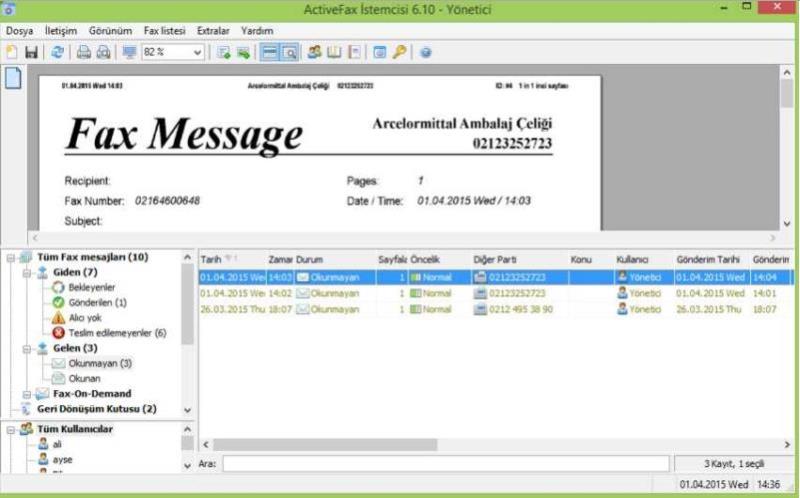This screenshot has width=800, height=498.
Task: Select user ali in the users tree
Action: [x=57, y=444]
